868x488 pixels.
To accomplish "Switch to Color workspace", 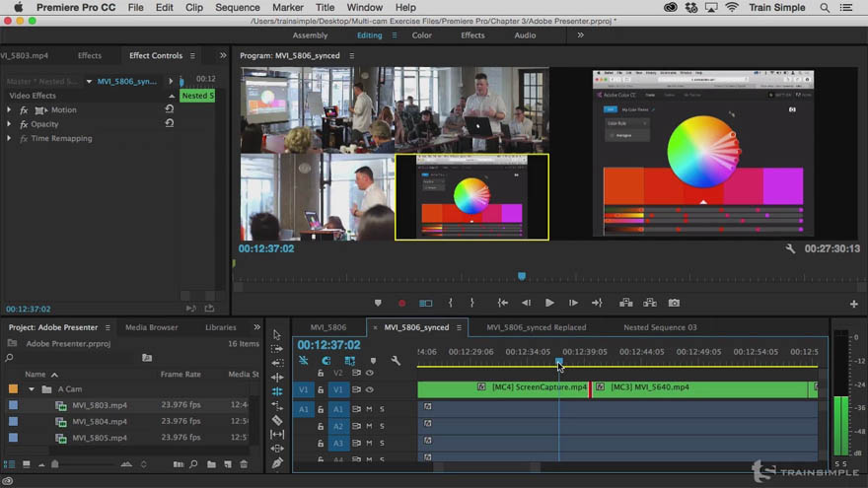I will [422, 35].
